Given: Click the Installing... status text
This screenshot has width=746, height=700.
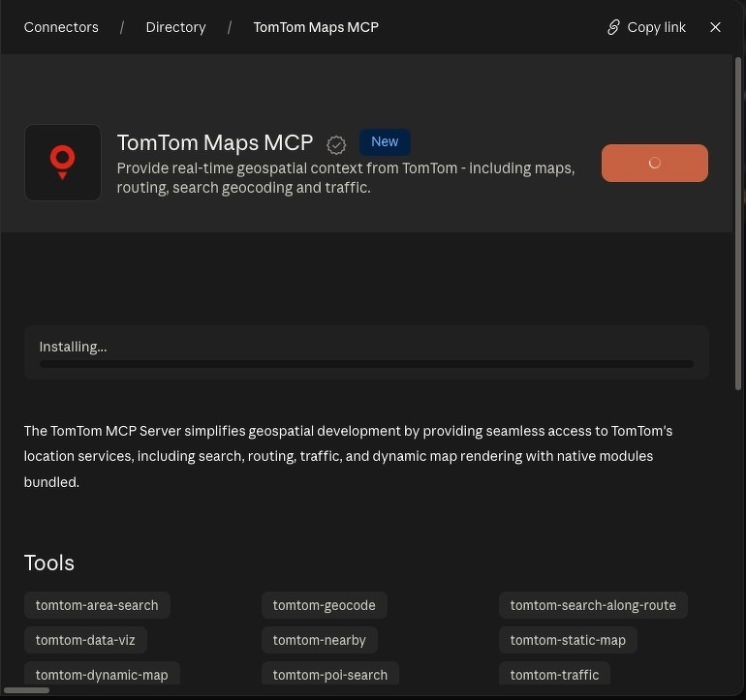Looking at the screenshot, I should tap(73, 347).
